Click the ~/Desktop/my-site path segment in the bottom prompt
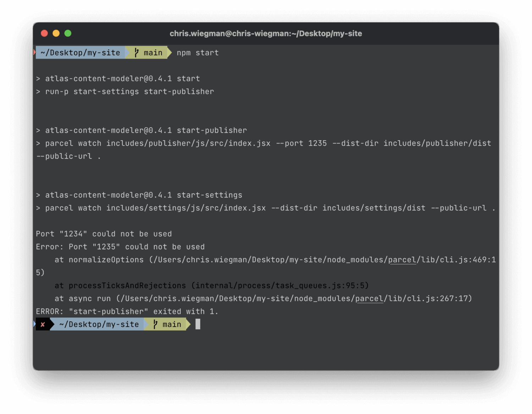532x414 pixels. click(x=99, y=324)
